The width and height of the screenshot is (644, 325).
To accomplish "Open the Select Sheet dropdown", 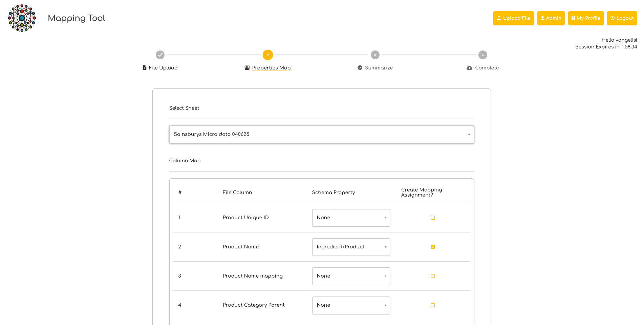I will 321,135.
